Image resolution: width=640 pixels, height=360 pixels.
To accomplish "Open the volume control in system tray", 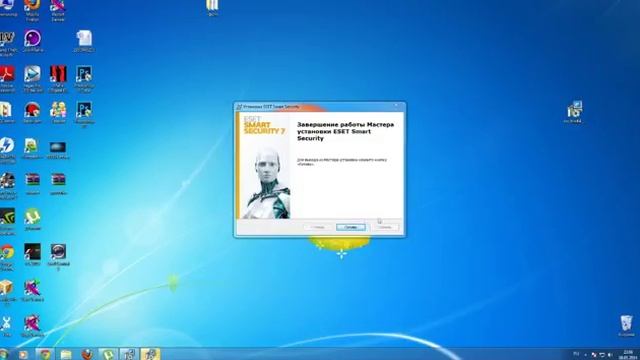I will (610, 355).
